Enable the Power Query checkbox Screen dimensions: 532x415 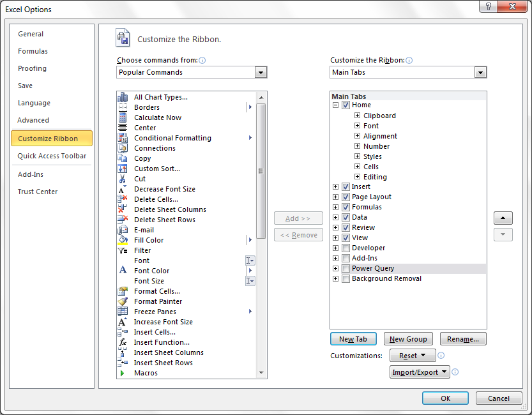(x=346, y=269)
